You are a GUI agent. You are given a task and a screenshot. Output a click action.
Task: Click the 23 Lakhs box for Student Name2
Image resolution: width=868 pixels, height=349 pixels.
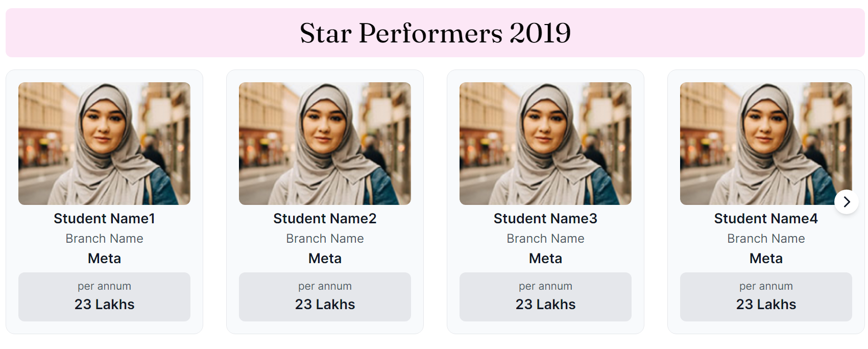click(x=325, y=297)
